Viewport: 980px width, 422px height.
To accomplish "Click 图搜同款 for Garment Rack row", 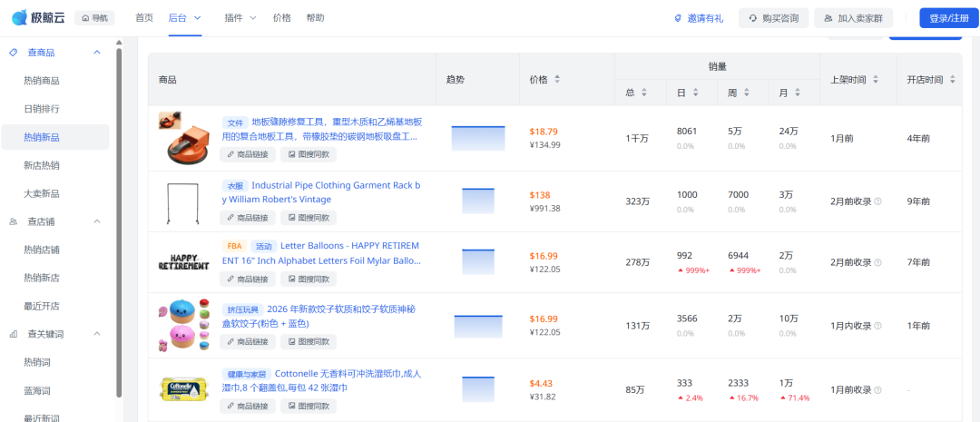I will 309,218.
